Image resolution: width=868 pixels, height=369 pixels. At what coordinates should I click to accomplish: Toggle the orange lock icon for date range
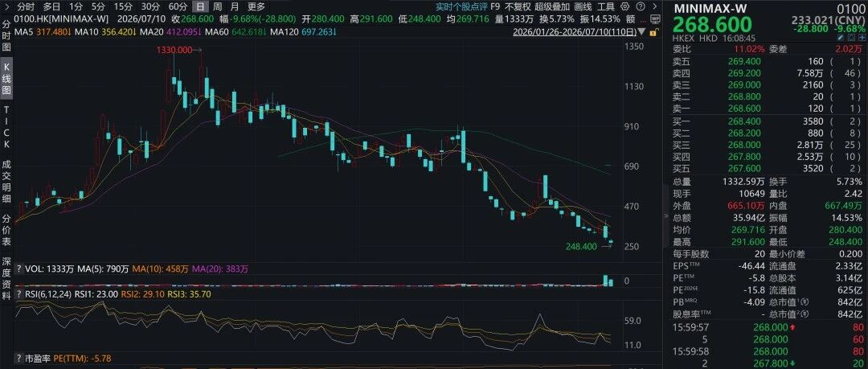654,32
